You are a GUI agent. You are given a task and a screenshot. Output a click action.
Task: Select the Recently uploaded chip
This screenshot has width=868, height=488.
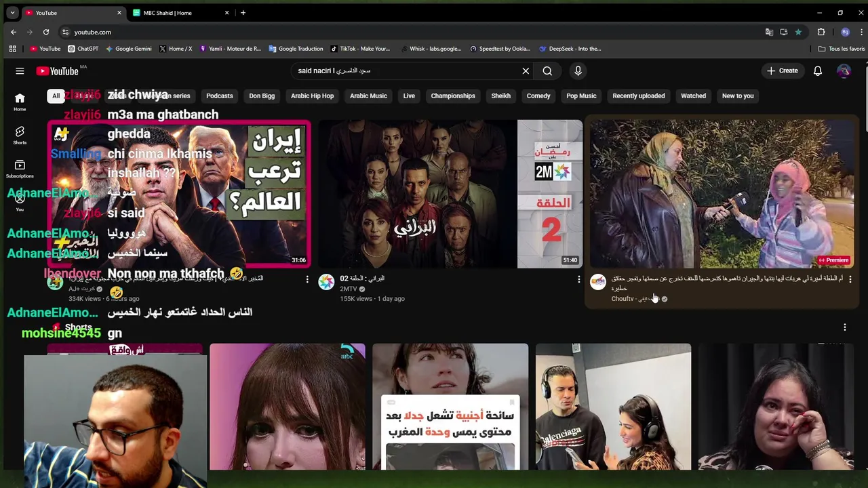639,96
